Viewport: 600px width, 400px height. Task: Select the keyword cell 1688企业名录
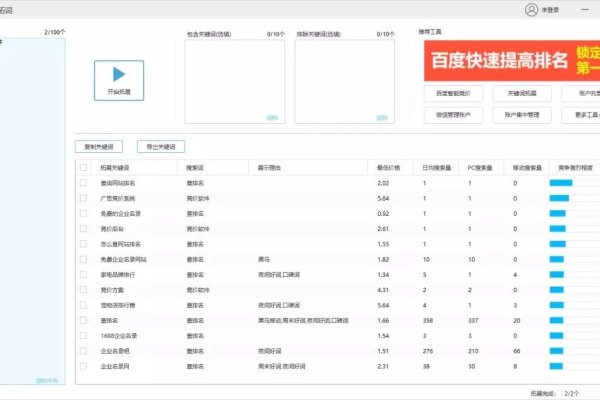click(119, 336)
